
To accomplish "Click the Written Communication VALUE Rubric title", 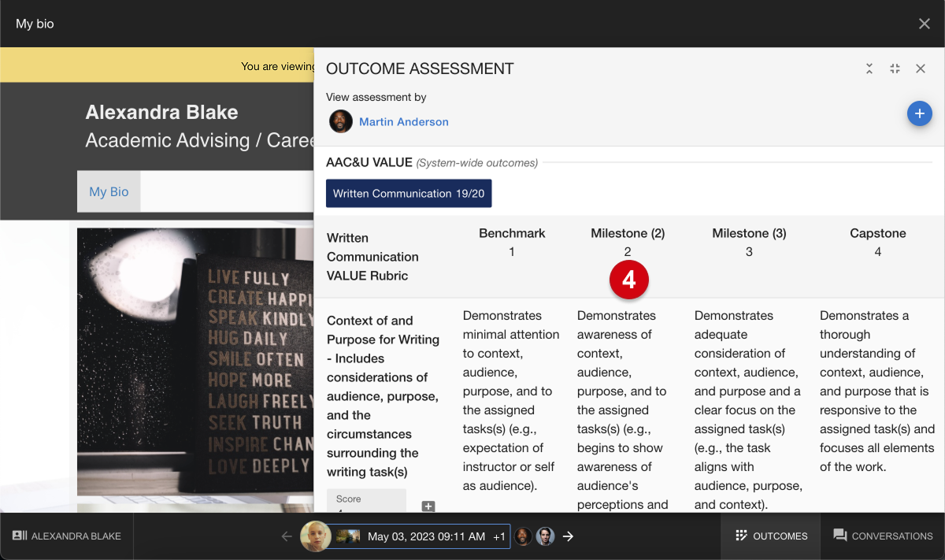I will point(374,257).
